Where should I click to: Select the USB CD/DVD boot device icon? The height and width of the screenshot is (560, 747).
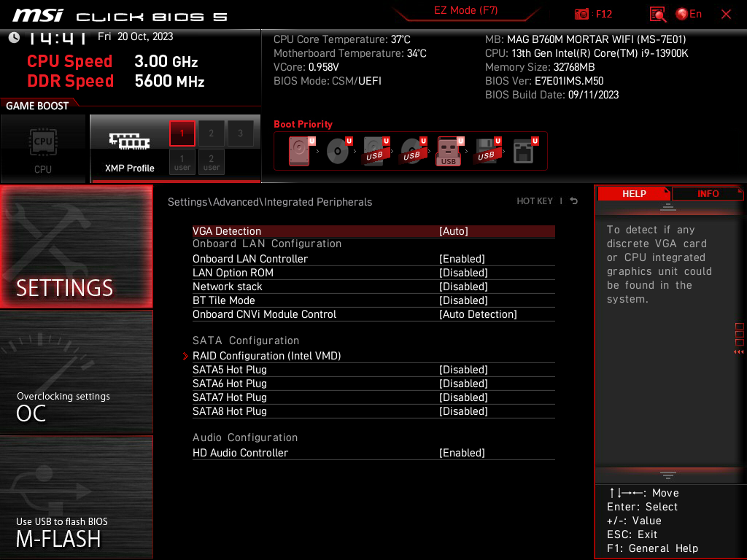click(414, 151)
